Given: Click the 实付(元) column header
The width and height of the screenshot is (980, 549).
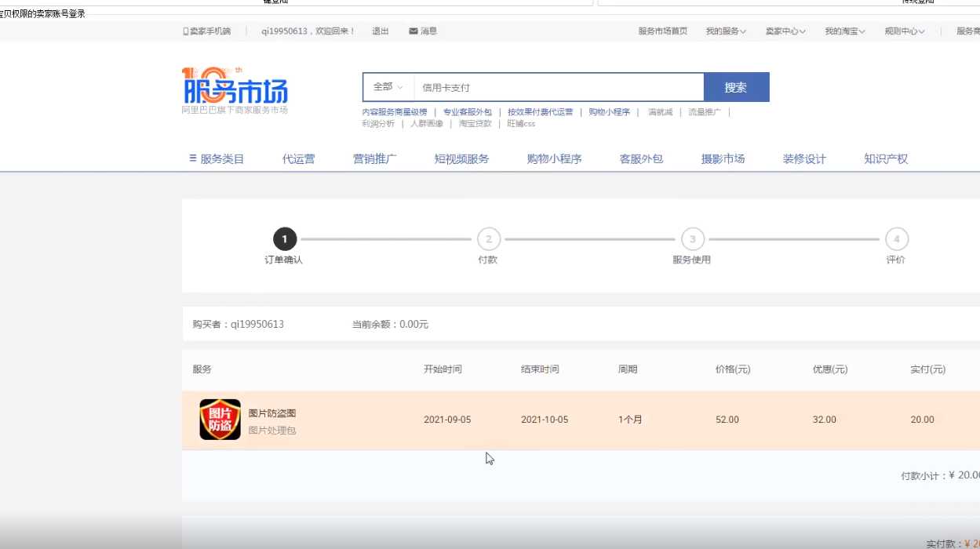Looking at the screenshot, I should tap(927, 369).
